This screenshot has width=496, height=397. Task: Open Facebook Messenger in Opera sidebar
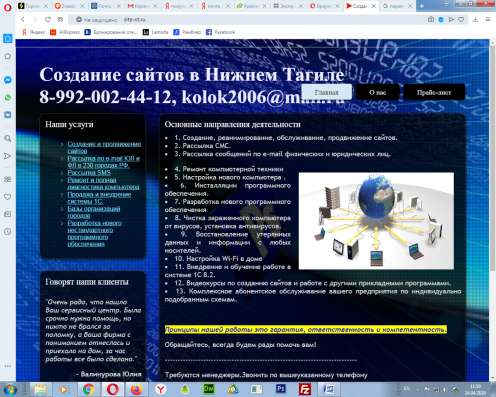tap(8, 80)
